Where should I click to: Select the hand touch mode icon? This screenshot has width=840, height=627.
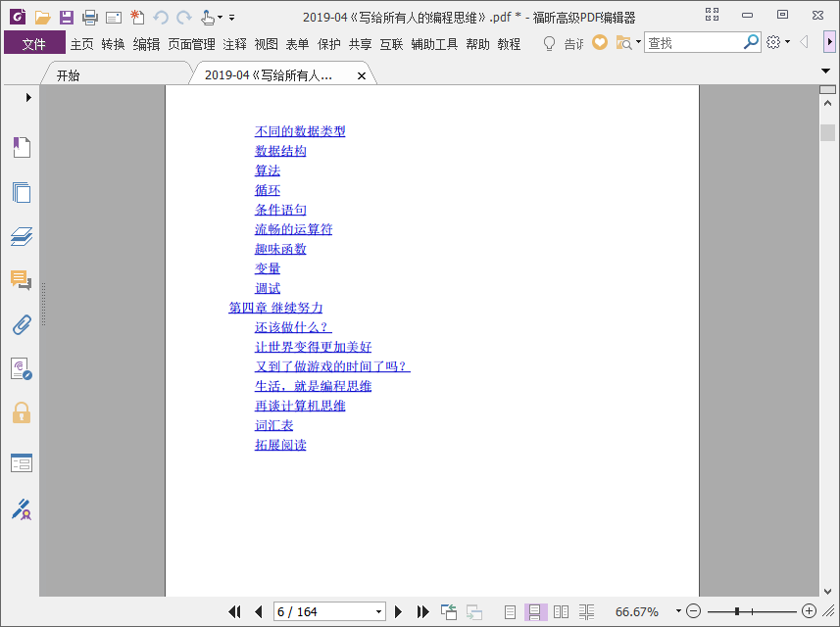click(208, 18)
